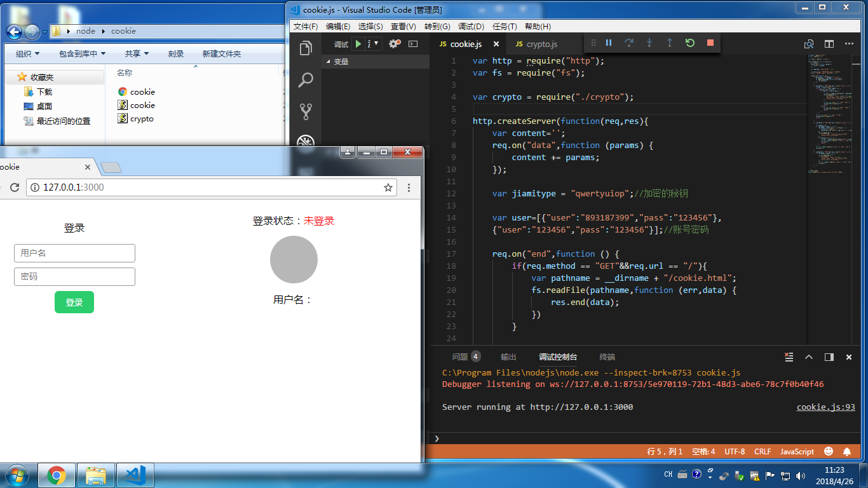Viewport: 868px width, 488px height.
Task: Switch to the 终端 panel tab
Action: point(607,357)
